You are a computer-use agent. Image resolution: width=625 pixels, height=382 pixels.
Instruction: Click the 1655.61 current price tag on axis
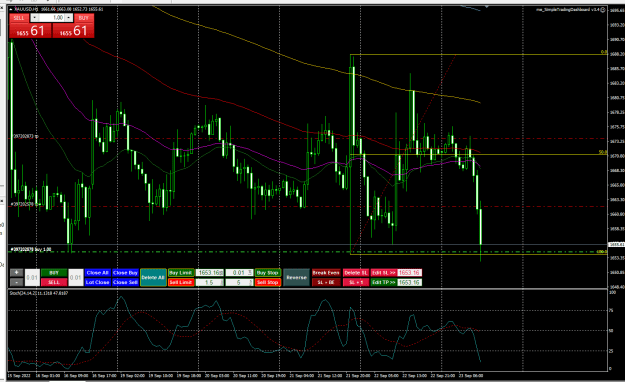click(616, 244)
